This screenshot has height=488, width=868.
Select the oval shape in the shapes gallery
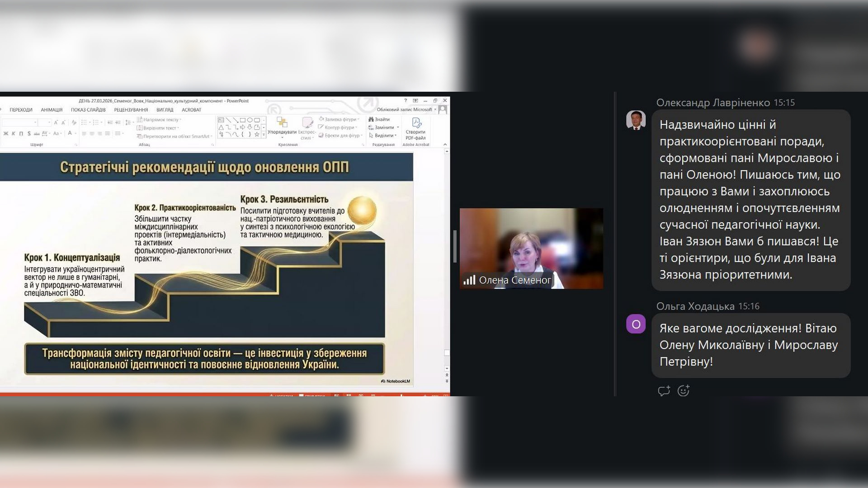pyautogui.click(x=250, y=120)
